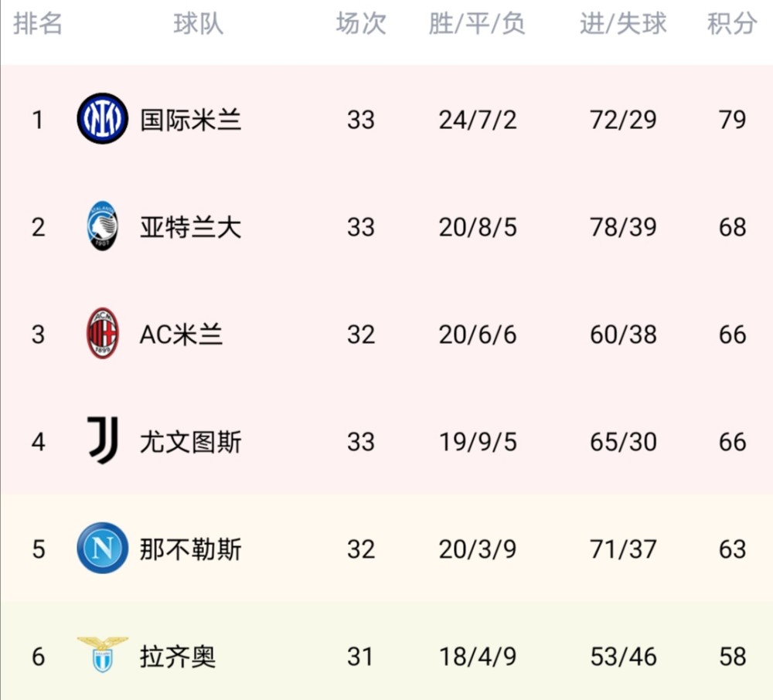
Task: Click the 排名 column header
Action: pos(37,24)
